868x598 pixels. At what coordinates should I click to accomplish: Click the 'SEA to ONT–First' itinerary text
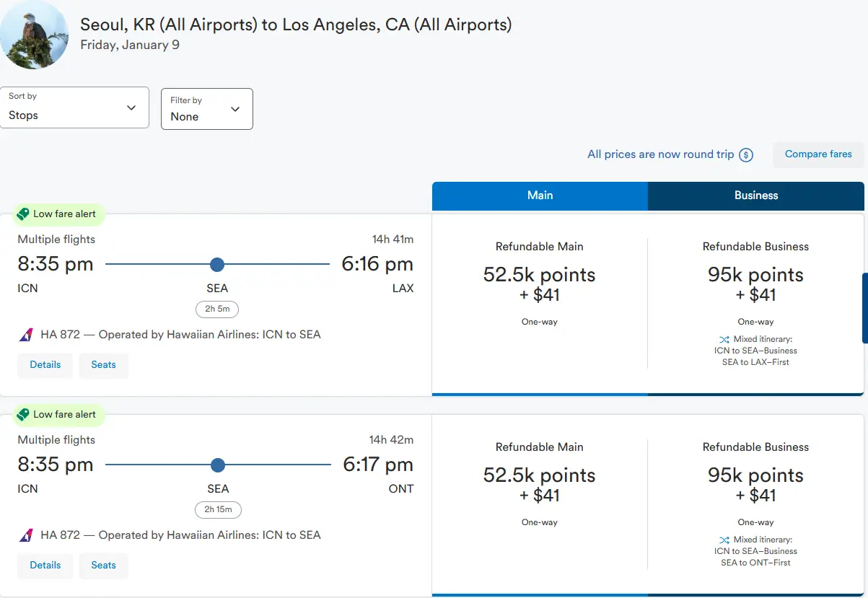[755, 563]
